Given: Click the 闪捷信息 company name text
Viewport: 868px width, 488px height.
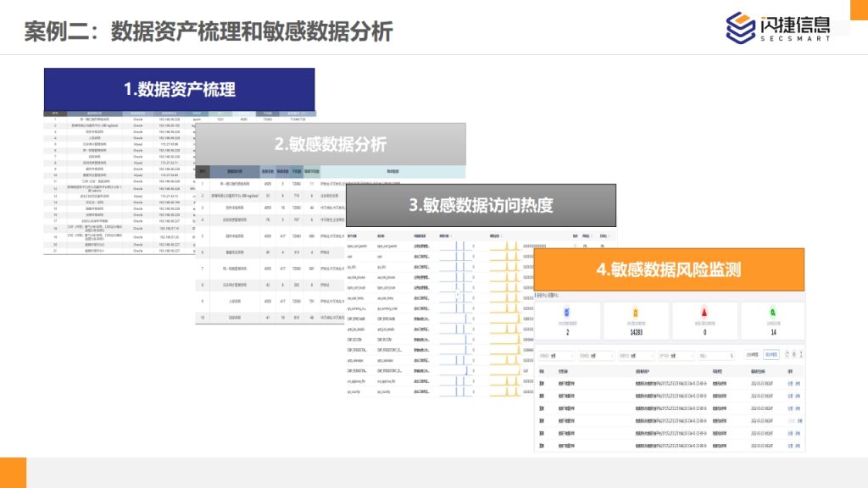Looking at the screenshot, I should (x=795, y=25).
